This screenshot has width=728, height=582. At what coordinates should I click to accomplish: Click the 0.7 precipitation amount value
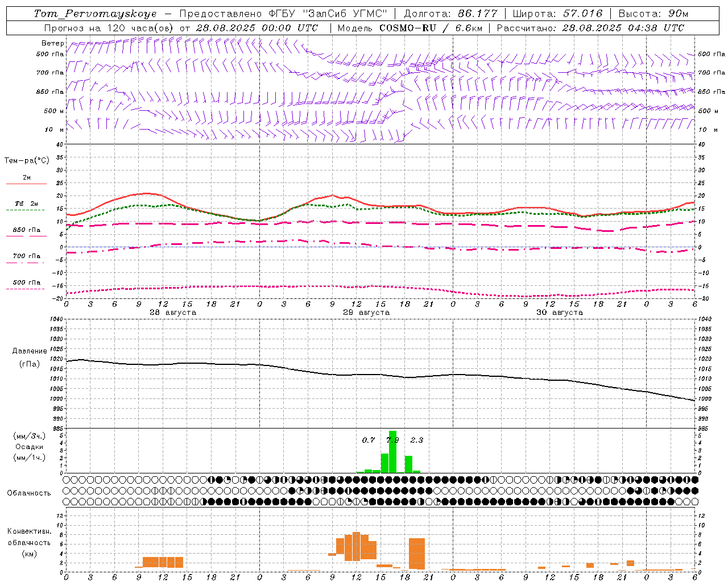tap(369, 440)
